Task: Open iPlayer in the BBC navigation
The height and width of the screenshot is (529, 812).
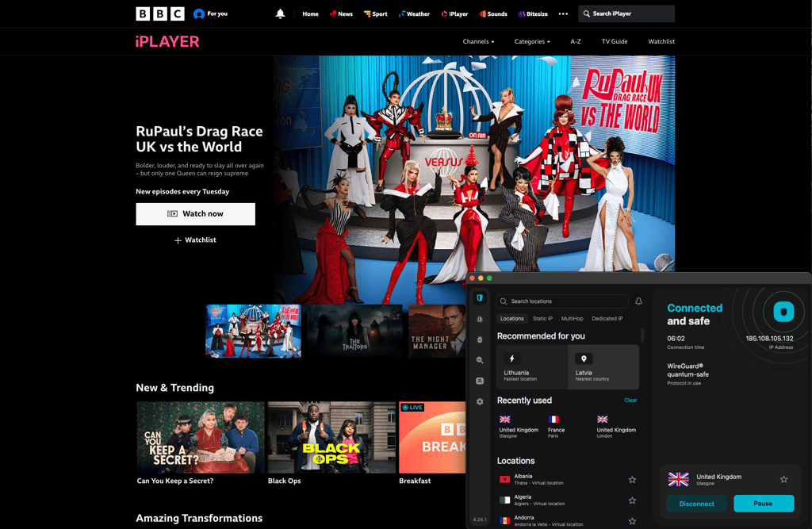Action: [454, 14]
